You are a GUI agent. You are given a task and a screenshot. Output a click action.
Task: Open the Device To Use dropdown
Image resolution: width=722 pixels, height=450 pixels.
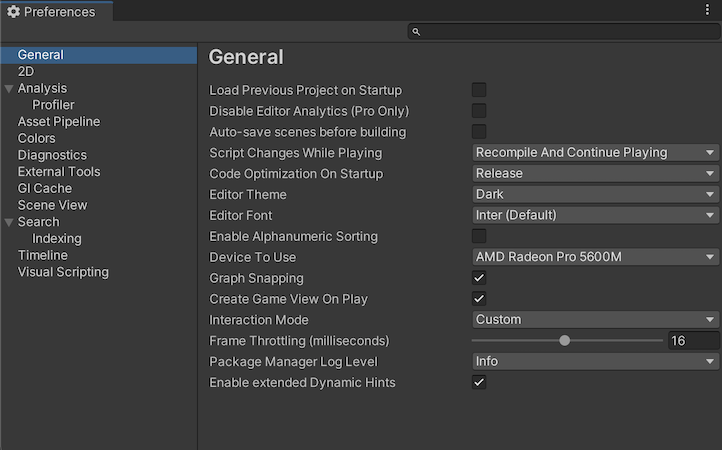(595, 257)
